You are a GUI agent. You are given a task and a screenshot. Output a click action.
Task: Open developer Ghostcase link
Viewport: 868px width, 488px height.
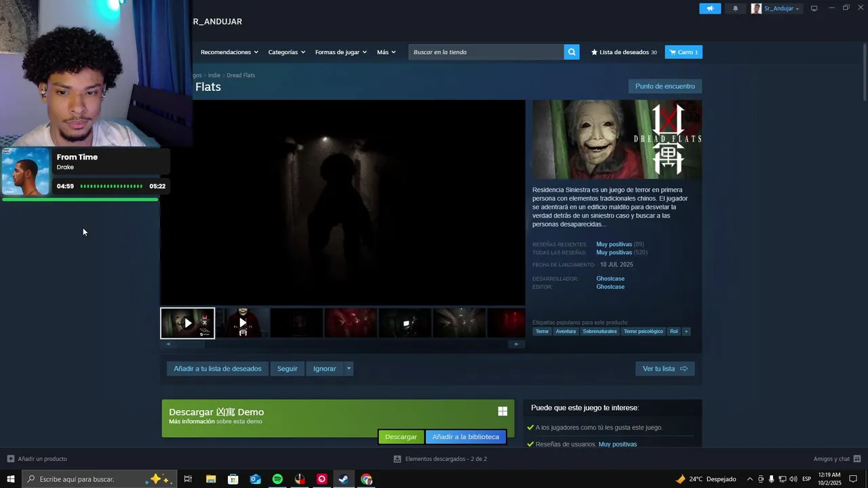610,279
